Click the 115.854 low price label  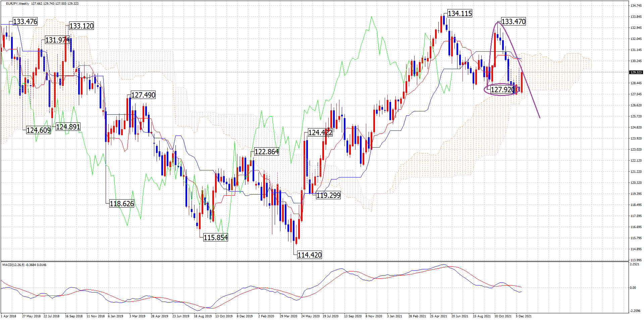click(215, 238)
